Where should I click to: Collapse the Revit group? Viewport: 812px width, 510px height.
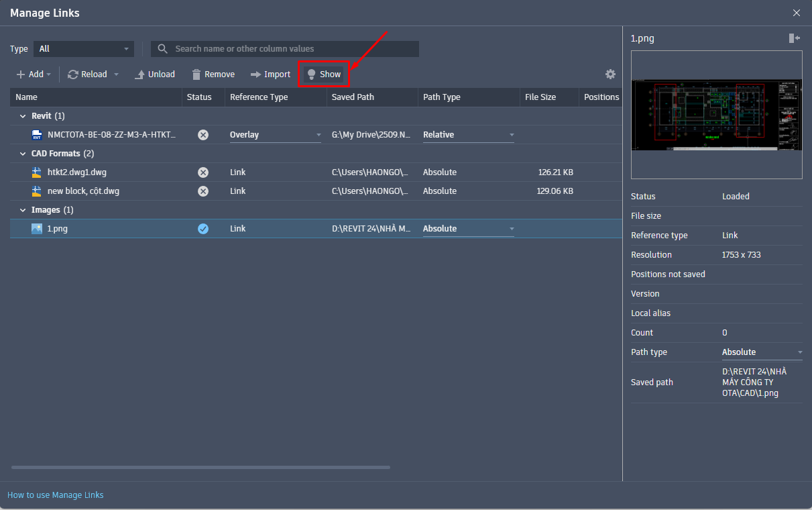point(23,116)
